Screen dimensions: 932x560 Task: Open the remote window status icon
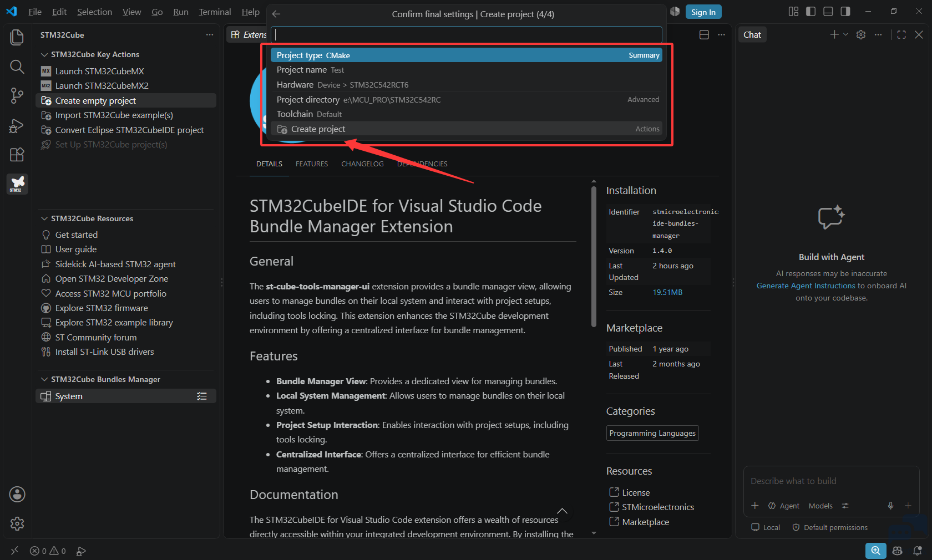tap(15, 551)
